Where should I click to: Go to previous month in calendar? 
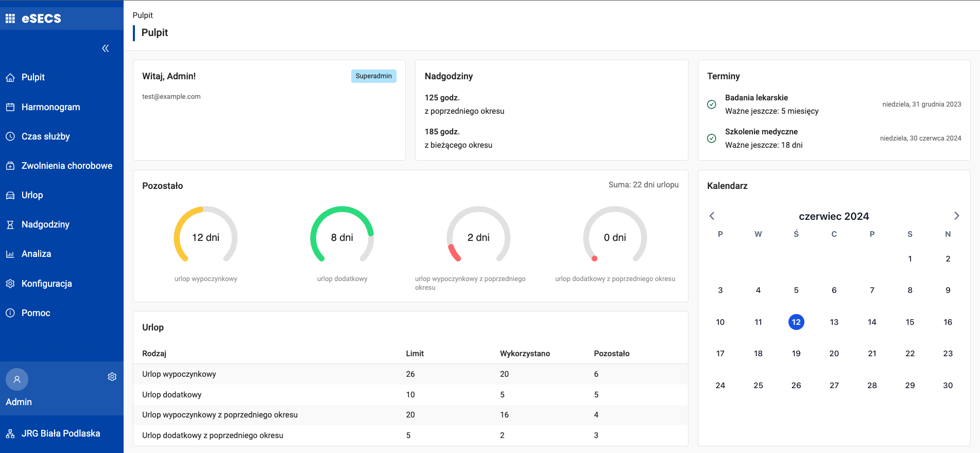[x=712, y=216]
